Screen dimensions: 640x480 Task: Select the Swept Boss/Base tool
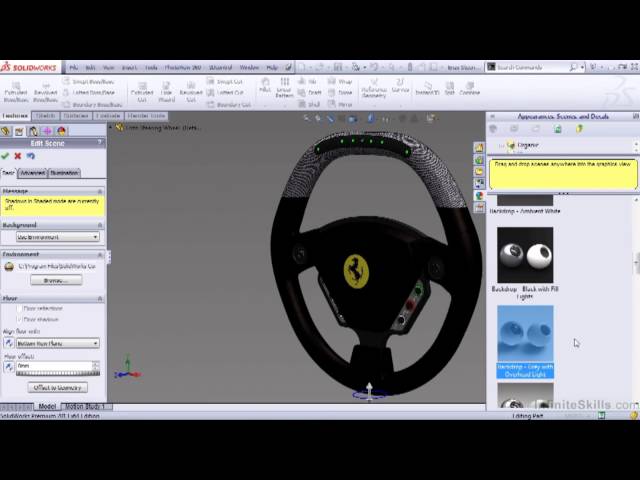pyautogui.click(x=89, y=82)
